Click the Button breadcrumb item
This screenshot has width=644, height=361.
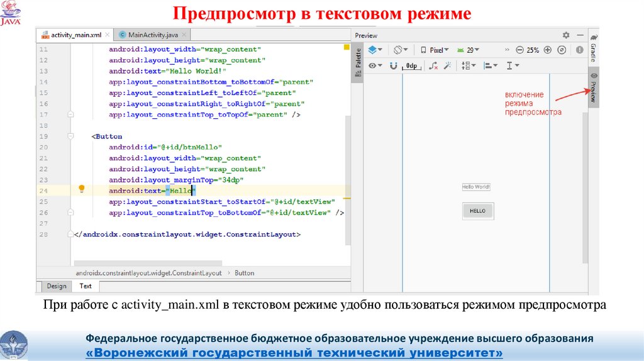tap(244, 273)
